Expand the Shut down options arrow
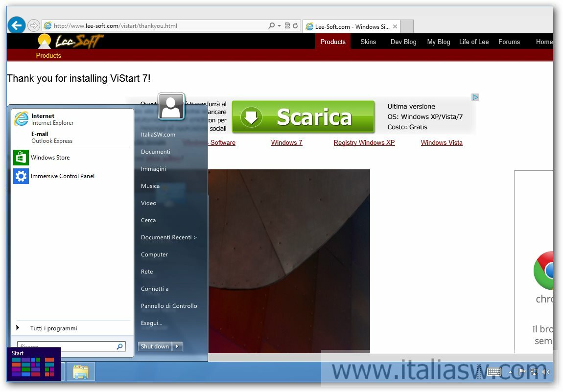This screenshot has height=392, width=563. click(x=177, y=346)
